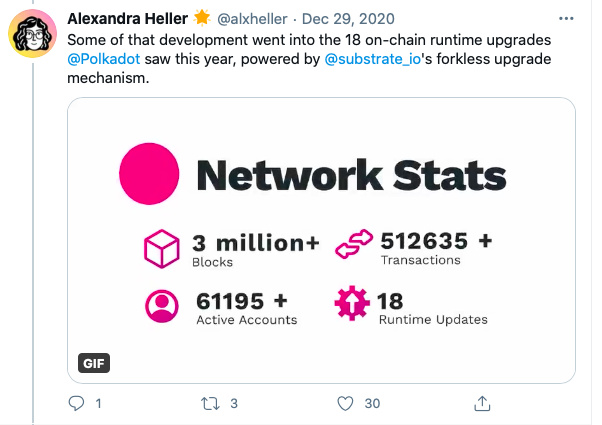The width and height of the screenshot is (602, 425).
Task: Open the Network Stats GIF media
Action: coord(321,240)
